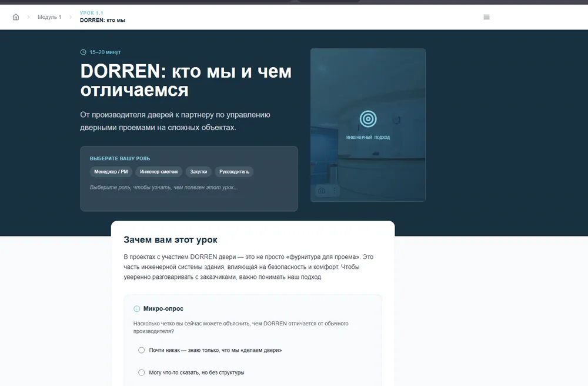588x386 pixels.
Task: Select the radio option Почти никак
Action: [141, 350]
